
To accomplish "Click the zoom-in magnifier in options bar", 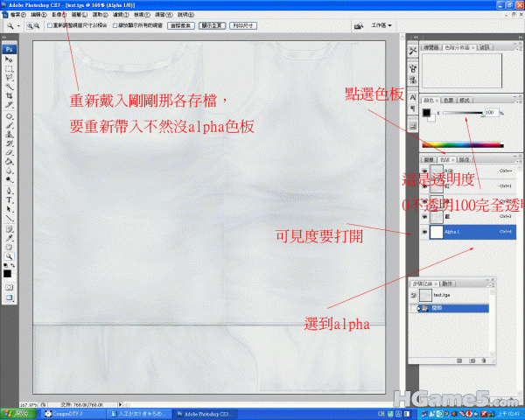I will point(30,26).
